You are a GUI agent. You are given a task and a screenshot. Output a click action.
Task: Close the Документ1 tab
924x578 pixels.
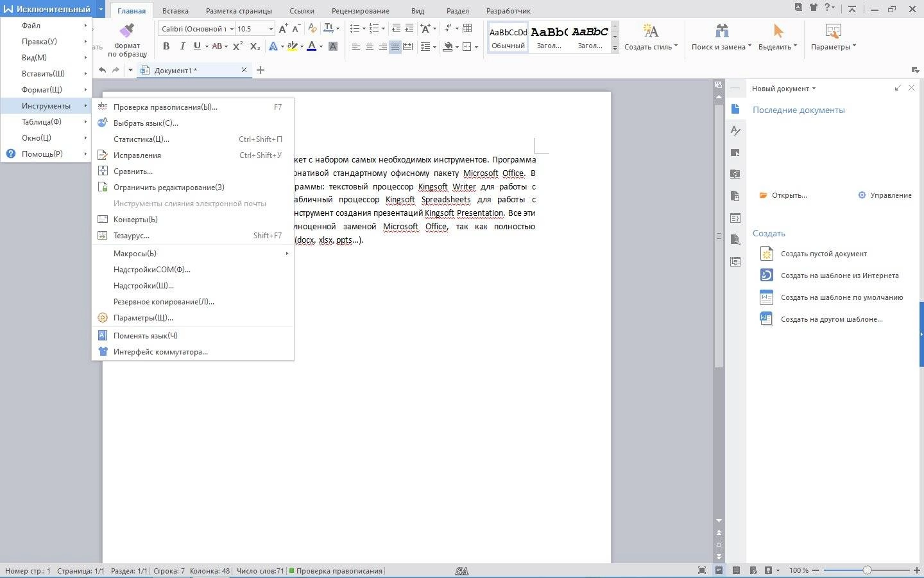click(244, 70)
